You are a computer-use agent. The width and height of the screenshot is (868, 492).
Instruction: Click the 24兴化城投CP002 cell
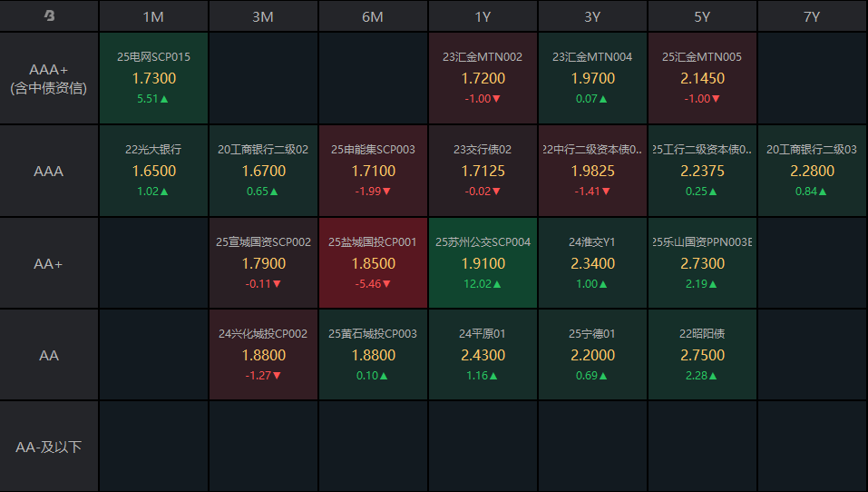[x=263, y=355]
